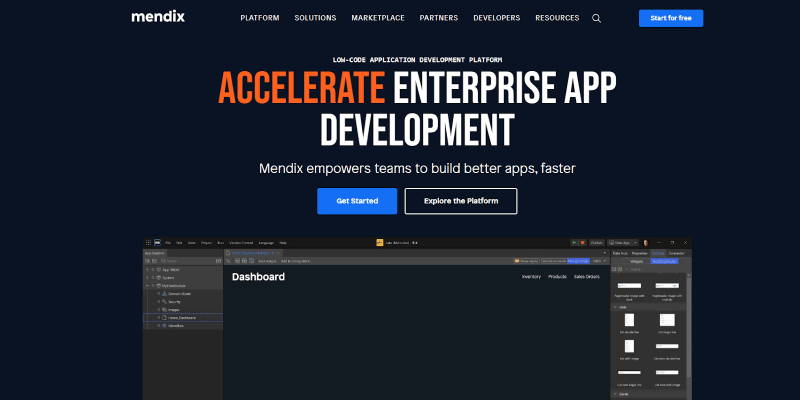This screenshot has width=800, height=400.
Task: Open the PARTNERS navigation menu
Action: coord(439,18)
